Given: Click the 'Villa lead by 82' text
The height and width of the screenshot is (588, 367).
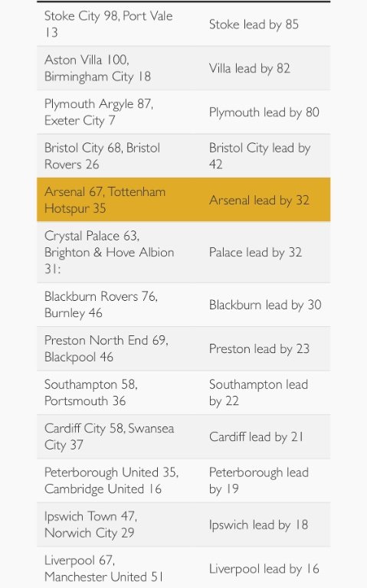Looking at the screenshot, I should [250, 68].
